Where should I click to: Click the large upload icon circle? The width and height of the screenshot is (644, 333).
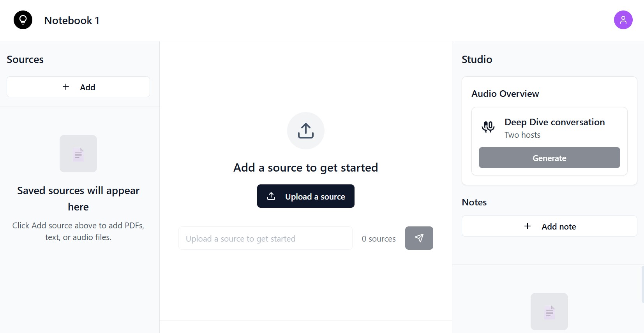306,131
